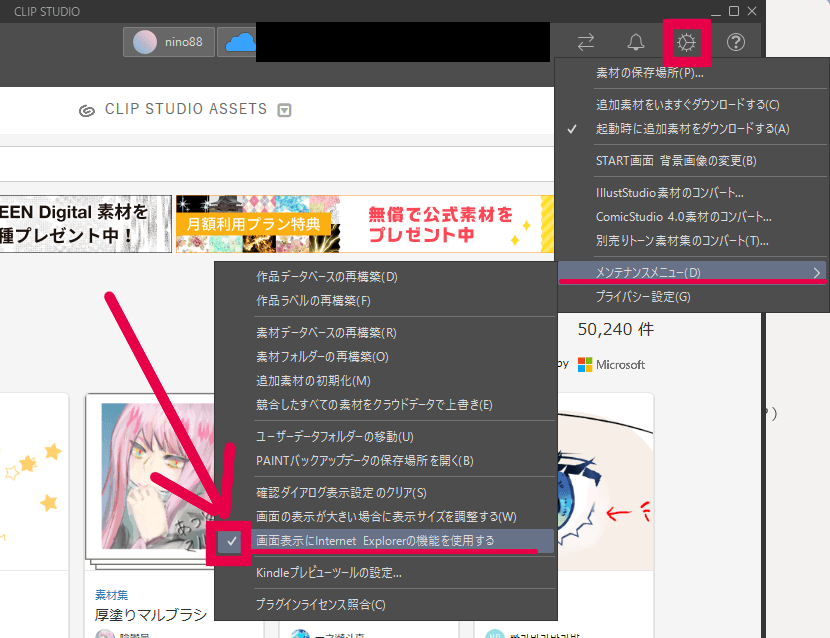
Task: Open the nino88 account button
Action: point(168,42)
